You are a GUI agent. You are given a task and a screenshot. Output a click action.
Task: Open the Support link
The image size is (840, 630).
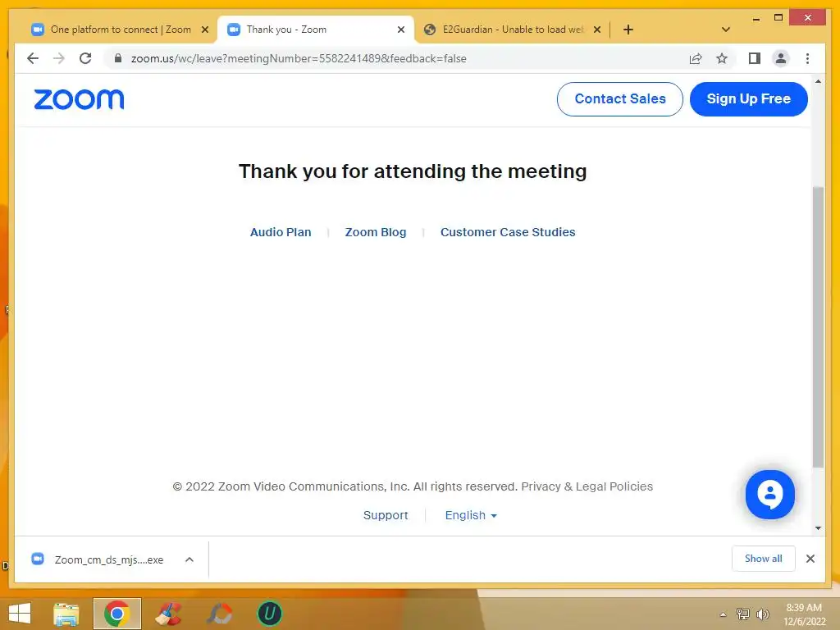coord(386,515)
